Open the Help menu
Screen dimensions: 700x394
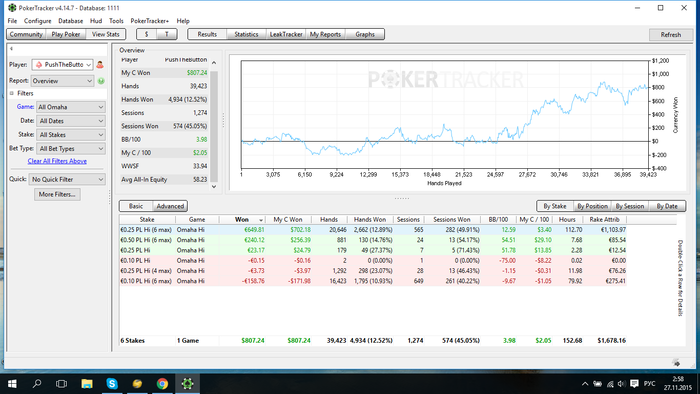pyautogui.click(x=183, y=21)
